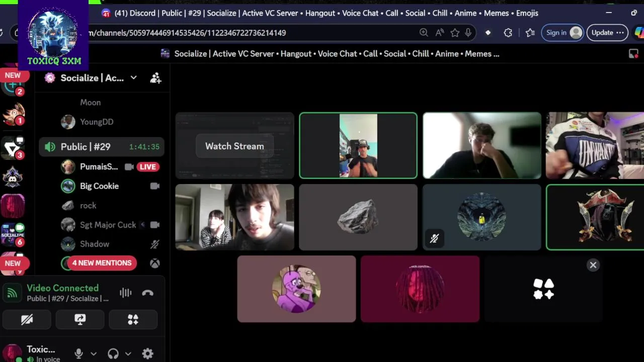Disconnect from voice call
This screenshot has height=362, width=644.
[x=147, y=293]
